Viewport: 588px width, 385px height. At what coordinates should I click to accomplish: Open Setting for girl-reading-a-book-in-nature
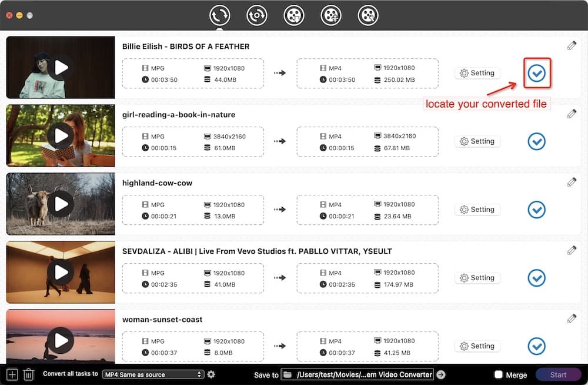click(x=477, y=141)
